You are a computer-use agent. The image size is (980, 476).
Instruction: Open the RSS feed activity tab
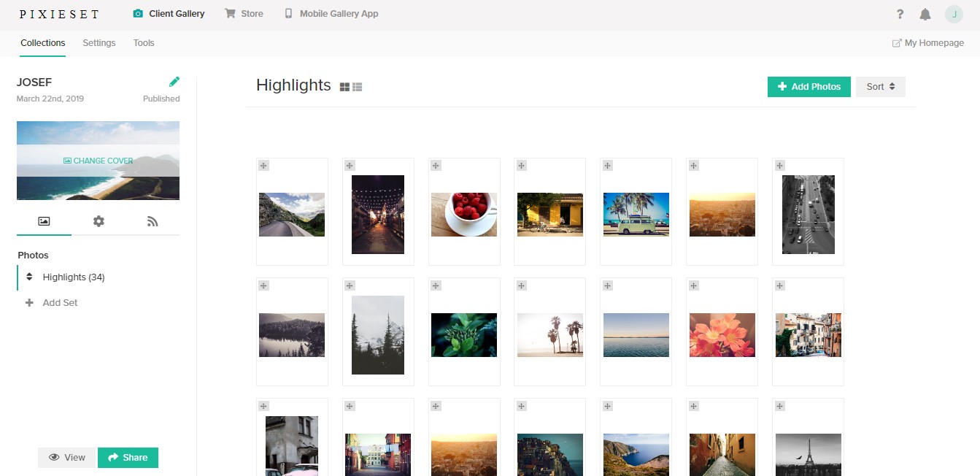point(153,221)
